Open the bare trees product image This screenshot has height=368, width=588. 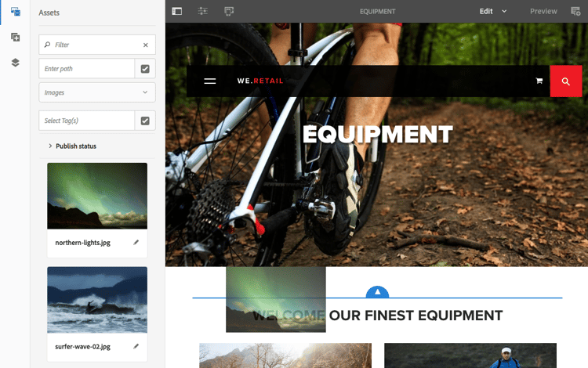click(x=285, y=355)
